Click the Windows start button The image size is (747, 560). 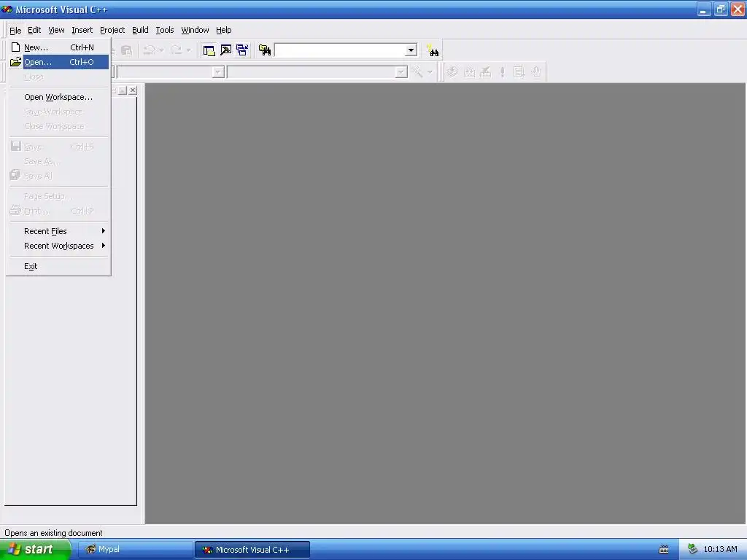36,549
